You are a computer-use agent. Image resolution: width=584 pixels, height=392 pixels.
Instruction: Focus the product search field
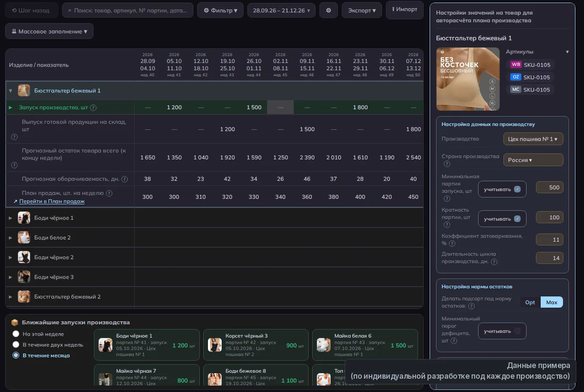128,10
